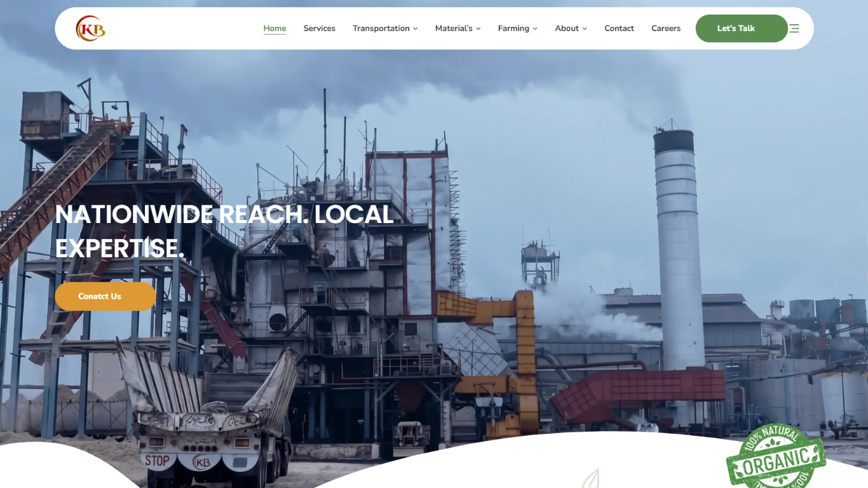Expand the Material's dropdown chevron

[478, 29]
